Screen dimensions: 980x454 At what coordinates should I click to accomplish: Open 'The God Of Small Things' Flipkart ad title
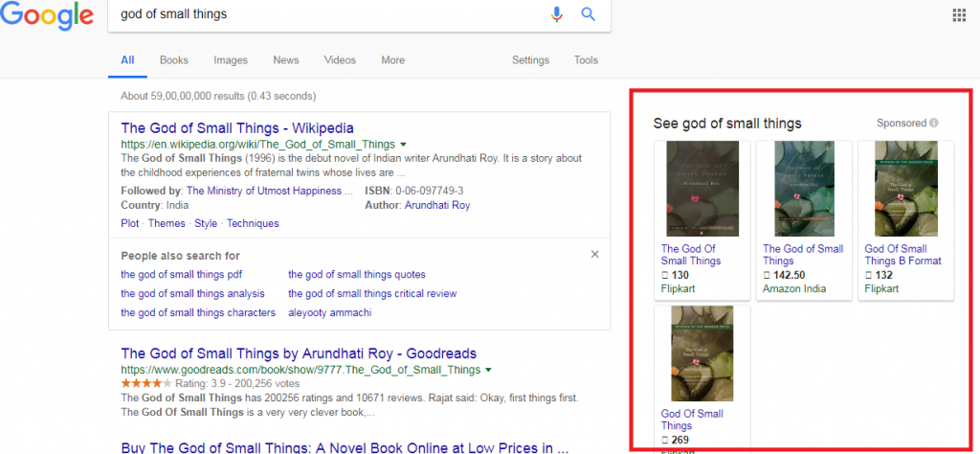(x=691, y=255)
